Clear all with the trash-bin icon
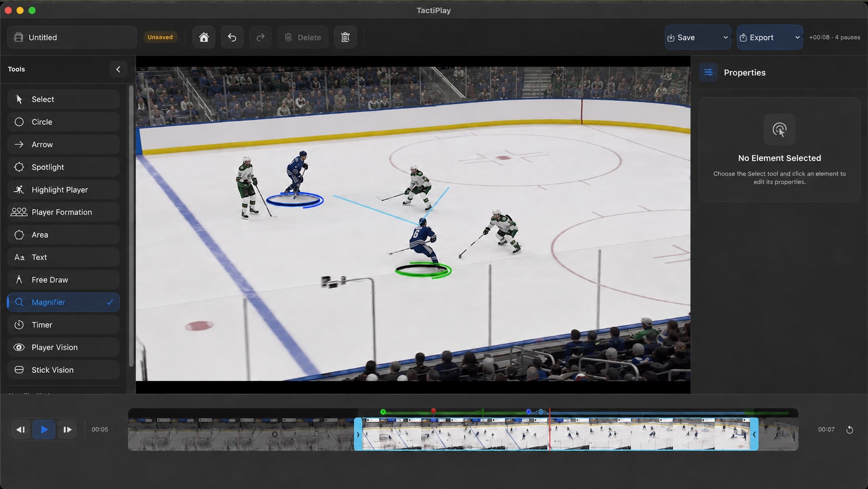This screenshot has height=489, width=868. tap(345, 37)
